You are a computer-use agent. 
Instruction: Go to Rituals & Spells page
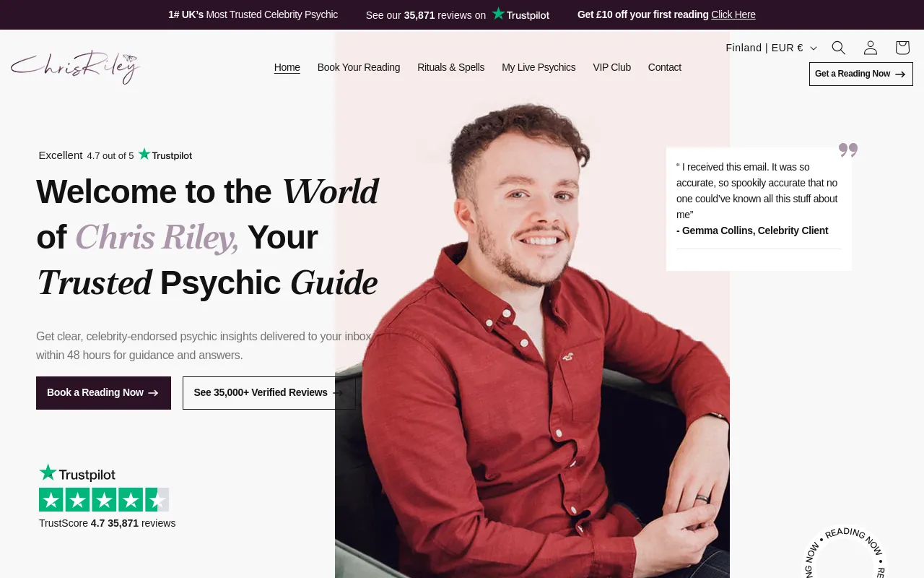point(450,67)
